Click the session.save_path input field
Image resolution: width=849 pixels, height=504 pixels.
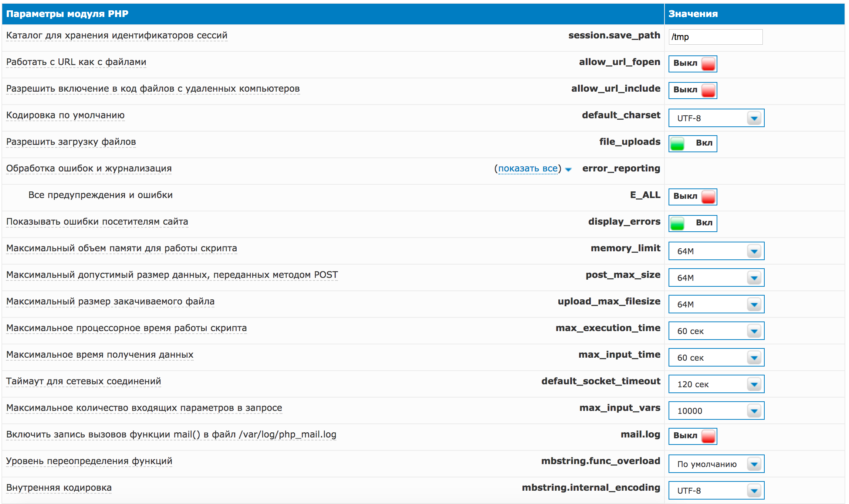point(715,37)
